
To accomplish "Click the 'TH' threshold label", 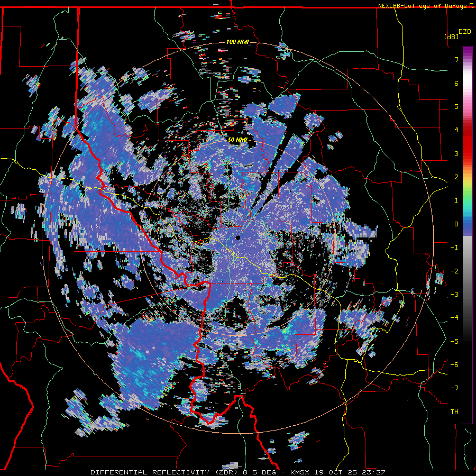I will click(x=454, y=412).
